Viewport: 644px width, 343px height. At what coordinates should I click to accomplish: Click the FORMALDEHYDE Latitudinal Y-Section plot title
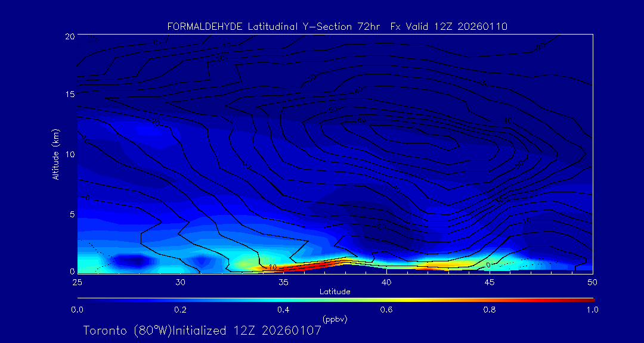click(337, 27)
